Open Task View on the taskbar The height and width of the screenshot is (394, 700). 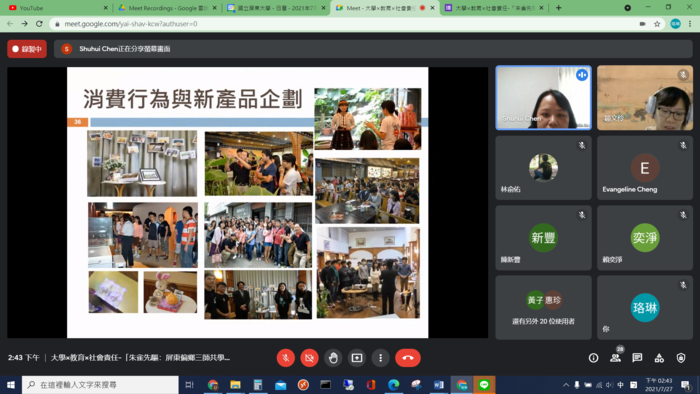[189, 385]
